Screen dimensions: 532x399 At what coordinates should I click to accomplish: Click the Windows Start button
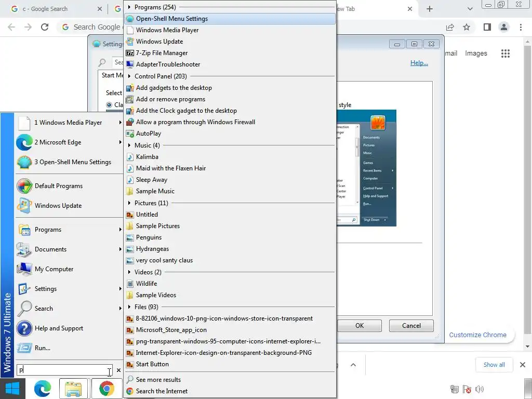[x=12, y=389]
